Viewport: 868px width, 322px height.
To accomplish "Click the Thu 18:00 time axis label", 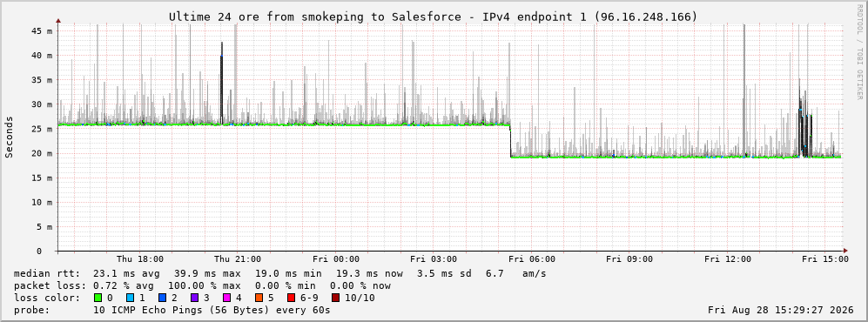I will coord(140,259).
